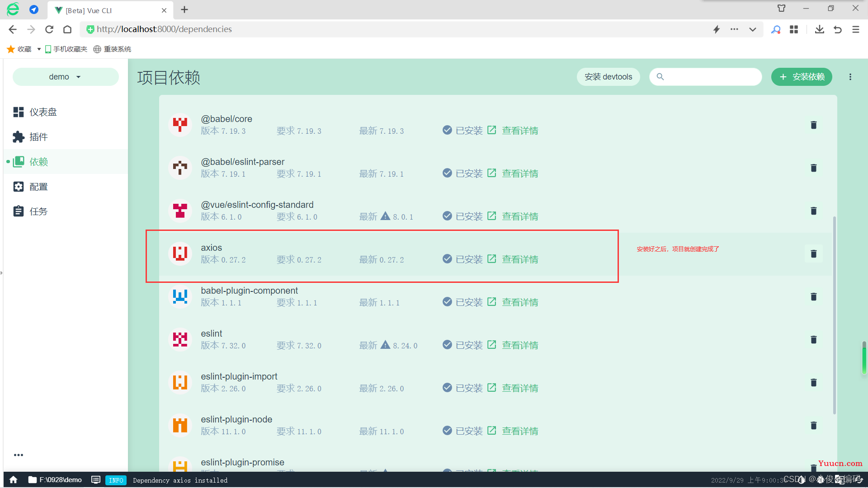
Task: Open 查看详情 link for eslint-plugin-import
Action: tap(520, 388)
